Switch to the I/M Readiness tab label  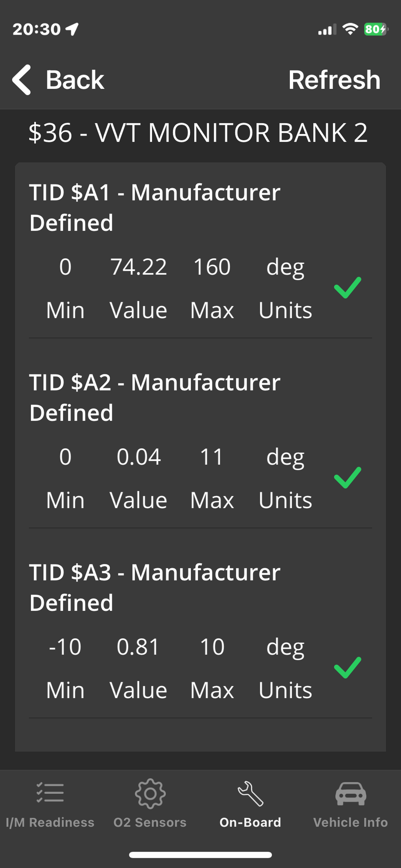(x=50, y=822)
